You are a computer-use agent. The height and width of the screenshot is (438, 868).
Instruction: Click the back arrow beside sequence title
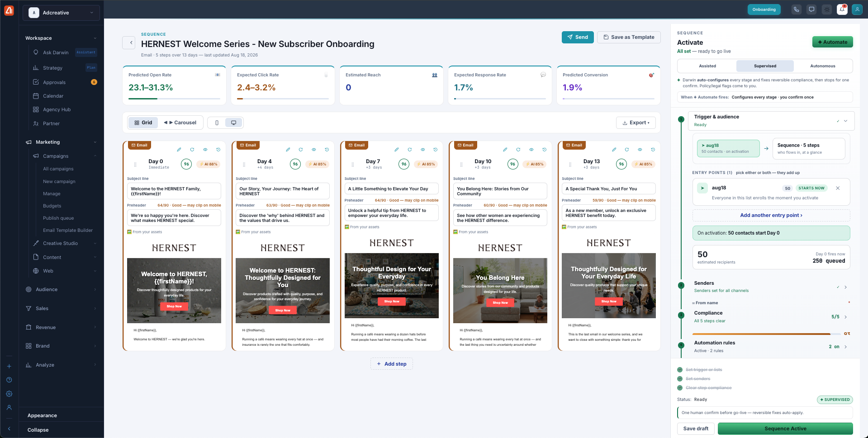[x=129, y=43]
